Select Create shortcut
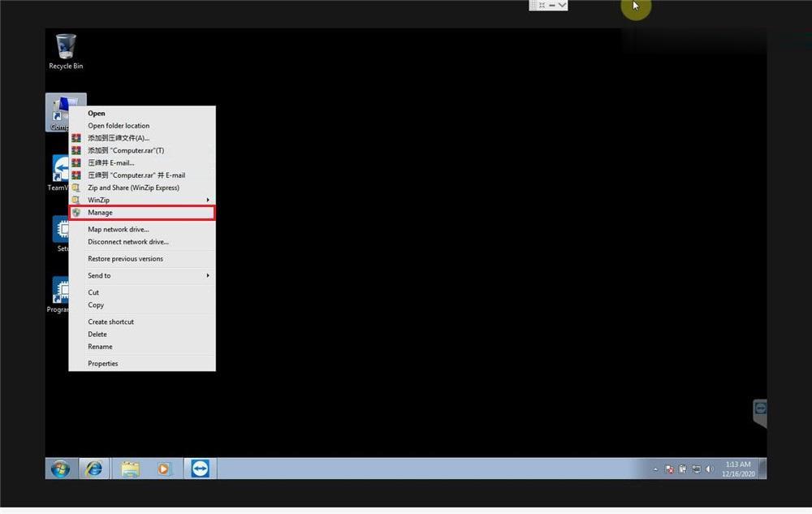Viewport: 812px width, 514px height. 142,322
